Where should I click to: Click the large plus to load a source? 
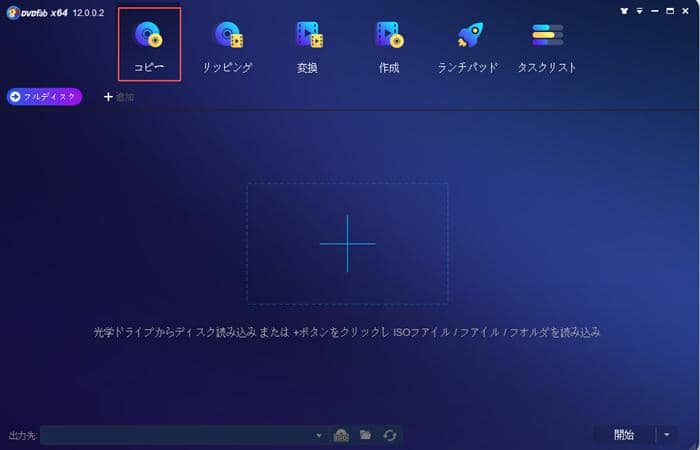click(x=347, y=243)
